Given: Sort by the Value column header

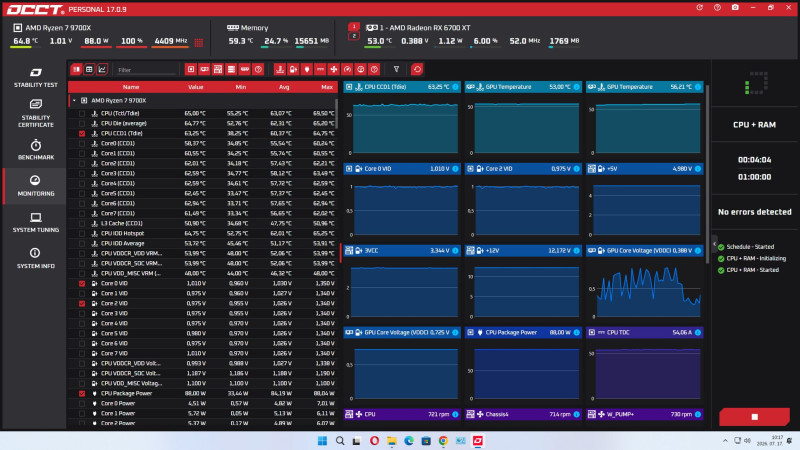Looking at the screenshot, I should [x=195, y=87].
